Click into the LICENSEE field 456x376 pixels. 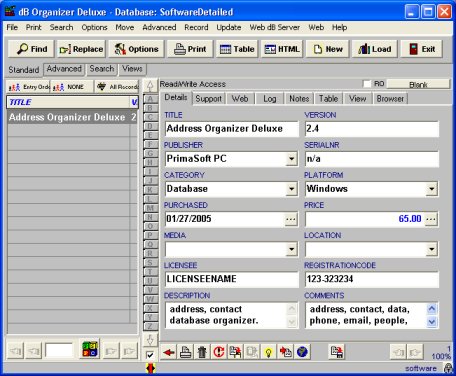pyautogui.click(x=232, y=279)
